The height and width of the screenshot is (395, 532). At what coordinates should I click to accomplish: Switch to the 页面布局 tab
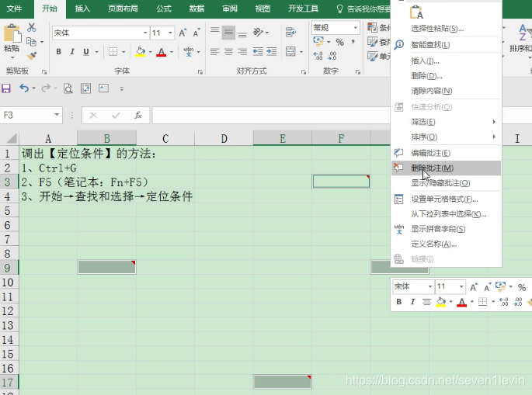pyautogui.click(x=123, y=9)
